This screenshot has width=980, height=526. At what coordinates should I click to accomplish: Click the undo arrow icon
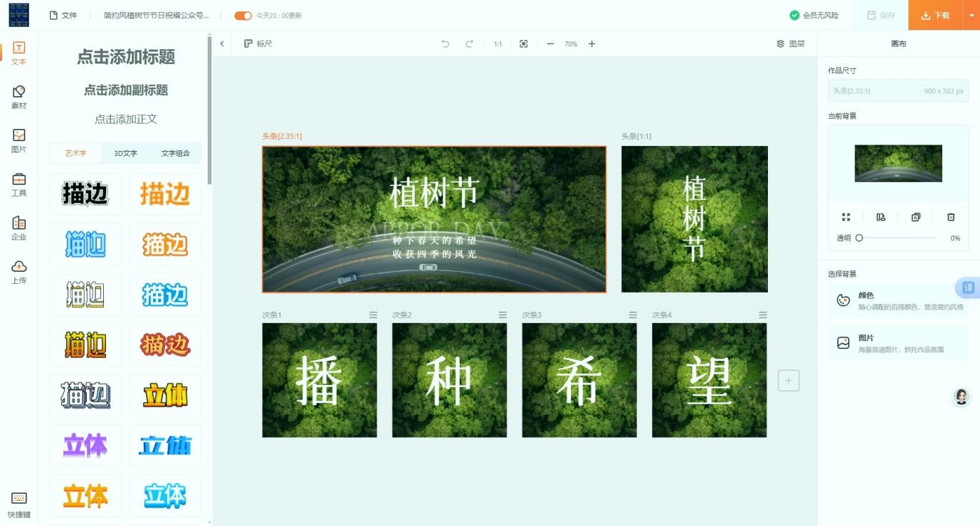446,44
